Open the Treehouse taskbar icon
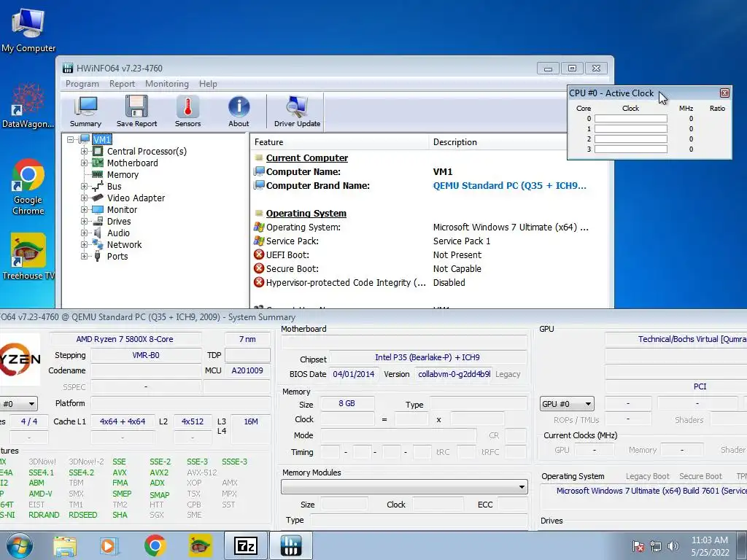The width and height of the screenshot is (747, 560). click(200, 545)
